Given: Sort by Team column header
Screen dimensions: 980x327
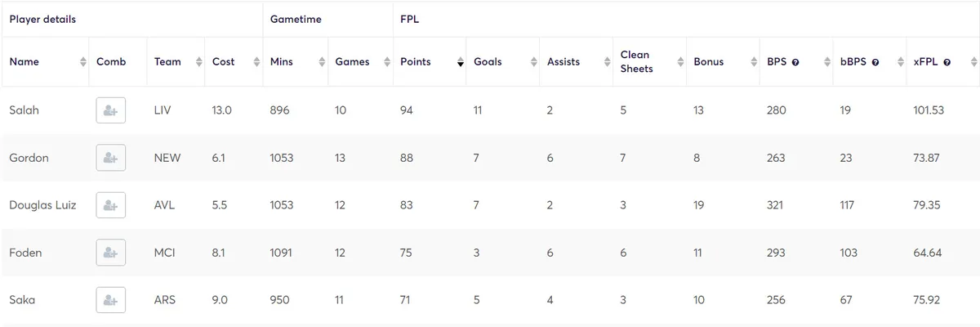Looking at the screenshot, I should pyautogui.click(x=176, y=62).
